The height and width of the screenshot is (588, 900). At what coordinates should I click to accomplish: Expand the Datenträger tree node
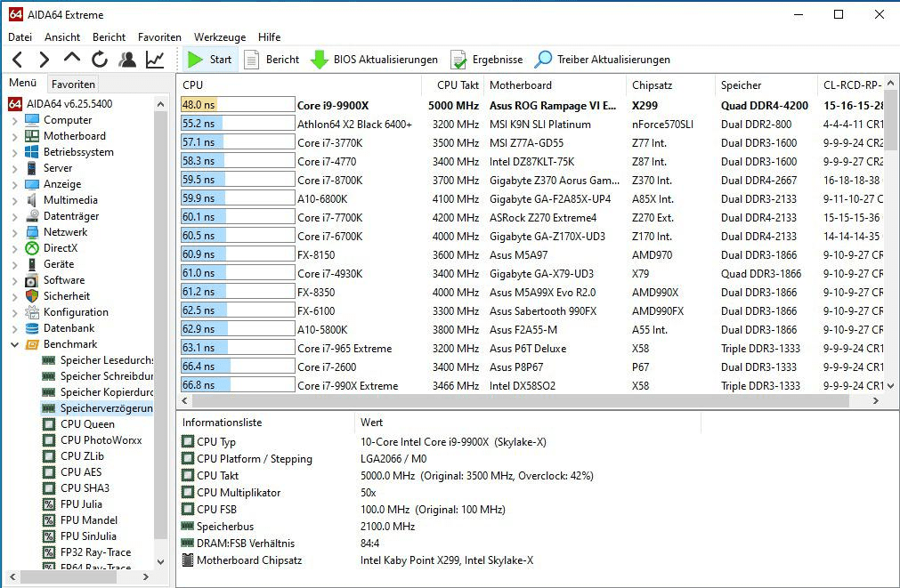click(x=15, y=217)
